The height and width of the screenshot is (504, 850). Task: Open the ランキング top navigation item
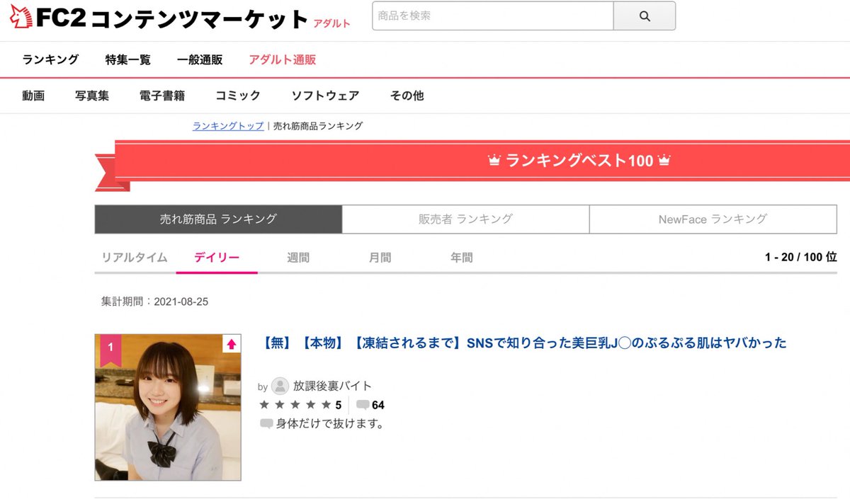pyautogui.click(x=50, y=59)
